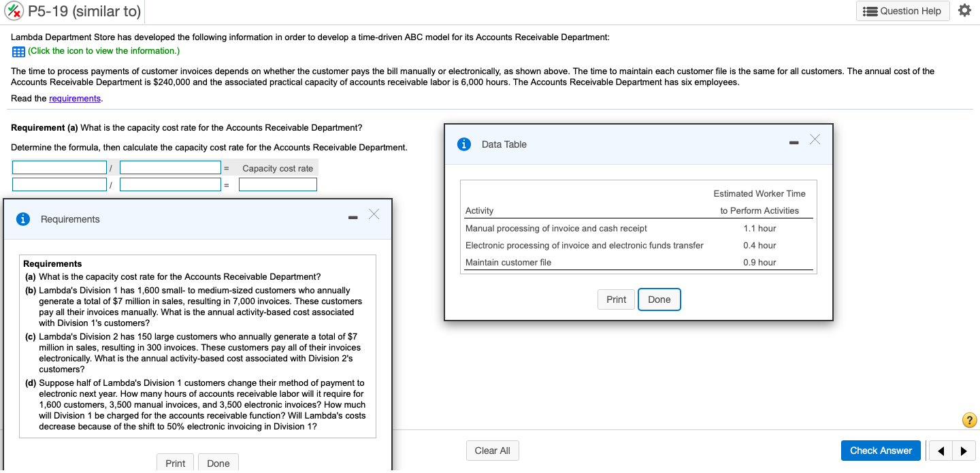Clear all answers with Clear All
The width and height of the screenshot is (980, 473).
tap(492, 450)
